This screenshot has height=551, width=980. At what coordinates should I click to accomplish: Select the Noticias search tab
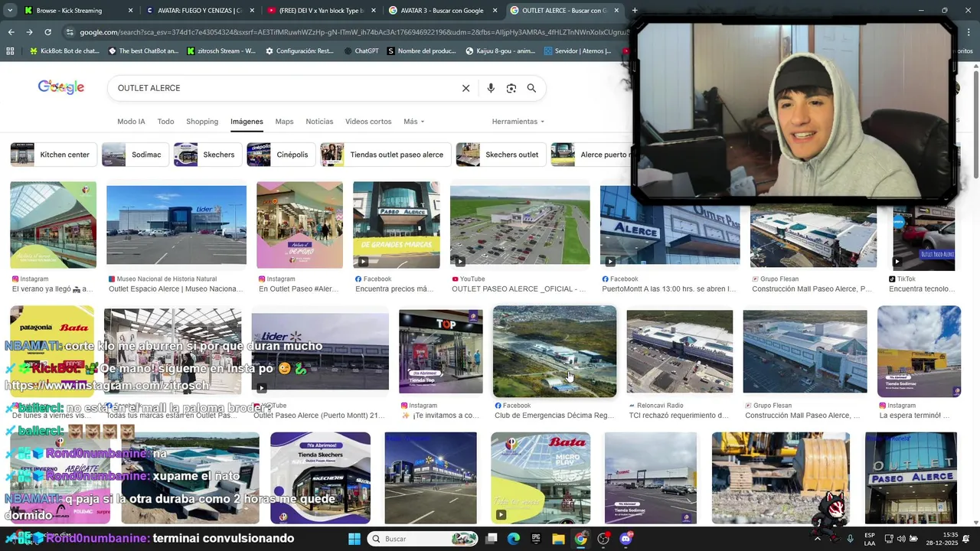[319, 122]
